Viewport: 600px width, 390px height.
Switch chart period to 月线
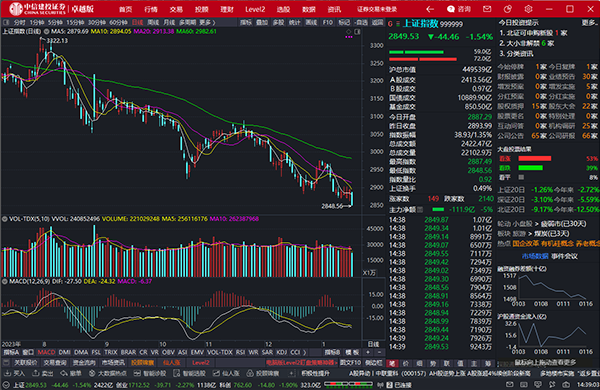pos(169,23)
